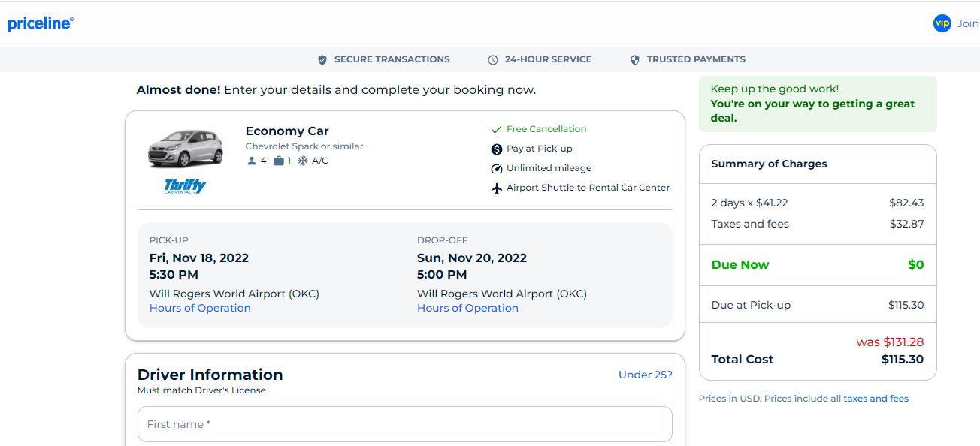This screenshot has width=980, height=446.
Task: Click the 24-HOUR SERVICE label
Action: click(x=548, y=59)
